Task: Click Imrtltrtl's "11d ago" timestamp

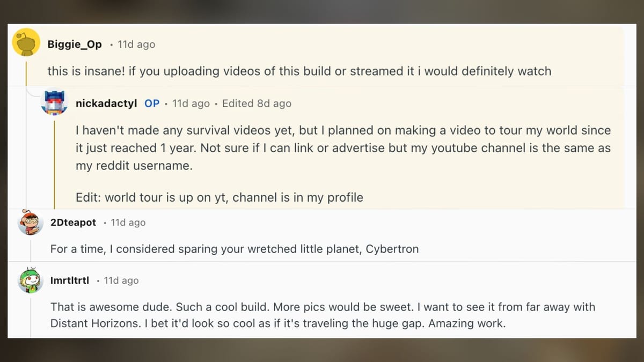Action: pos(121,280)
